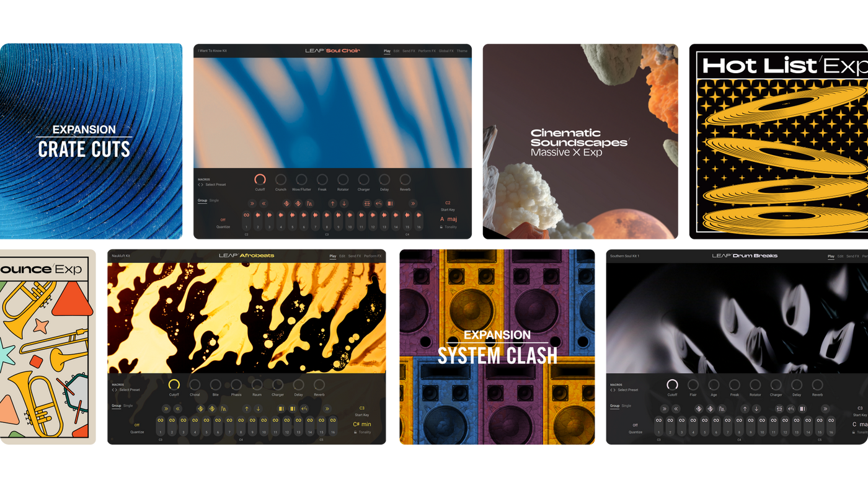Click the up arrow icon in Drum Breaks
The width and height of the screenshot is (868, 488).
(x=745, y=409)
